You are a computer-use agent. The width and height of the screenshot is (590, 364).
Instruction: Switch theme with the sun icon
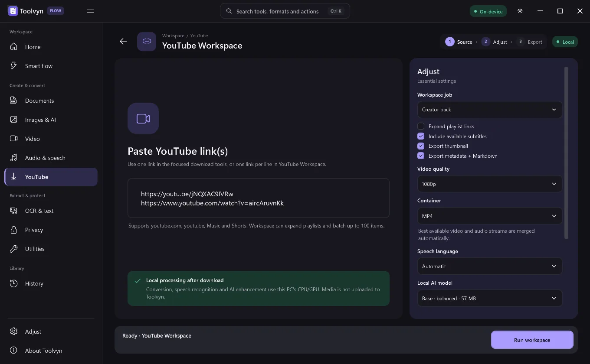(520, 11)
